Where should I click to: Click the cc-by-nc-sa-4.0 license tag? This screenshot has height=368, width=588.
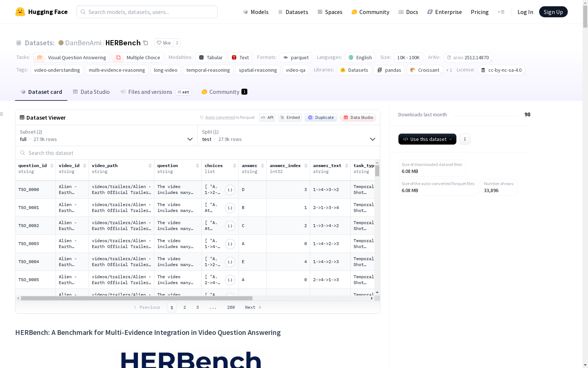pos(501,70)
